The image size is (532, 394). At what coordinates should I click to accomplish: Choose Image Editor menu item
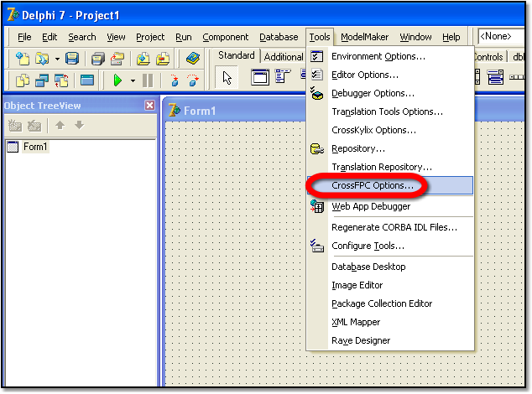(x=390, y=285)
